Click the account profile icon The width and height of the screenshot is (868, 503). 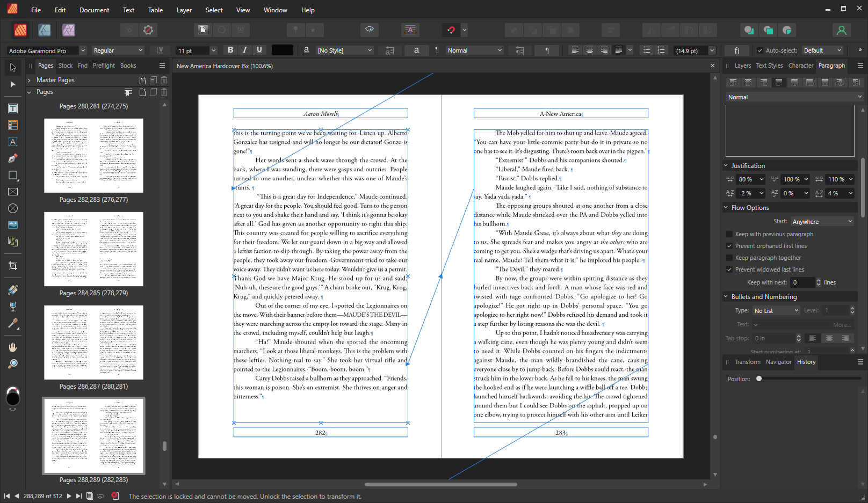coord(842,30)
